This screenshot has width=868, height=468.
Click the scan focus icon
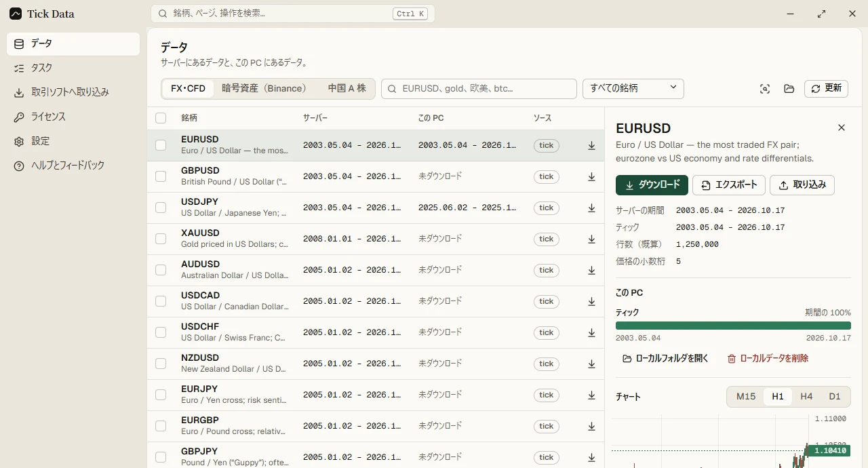765,89
